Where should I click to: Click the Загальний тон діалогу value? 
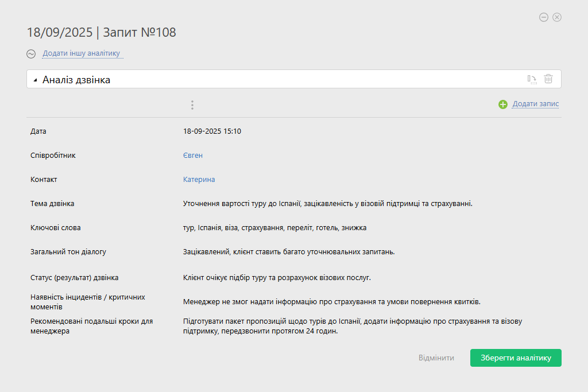pyautogui.click(x=288, y=252)
